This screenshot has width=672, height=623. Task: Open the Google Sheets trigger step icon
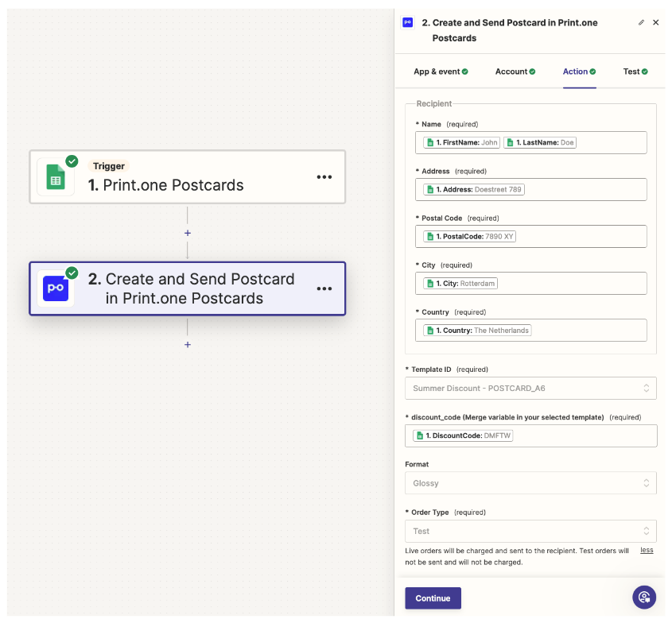[x=56, y=177]
